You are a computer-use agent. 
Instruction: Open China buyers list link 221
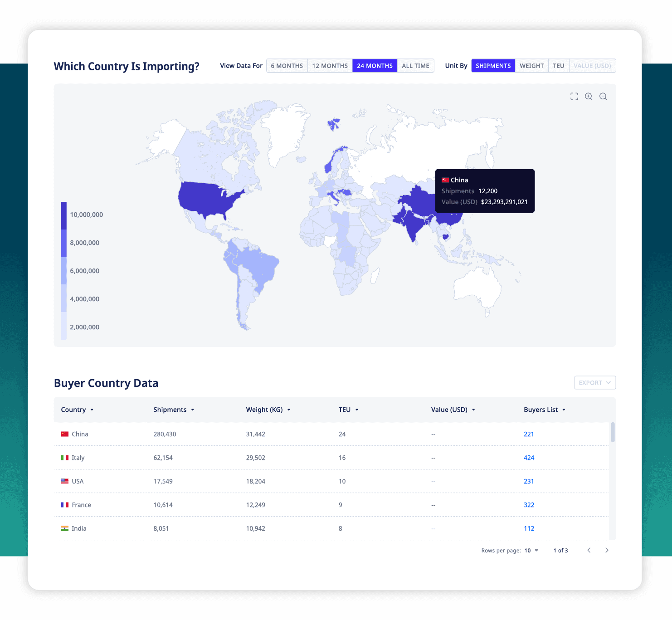pos(529,434)
